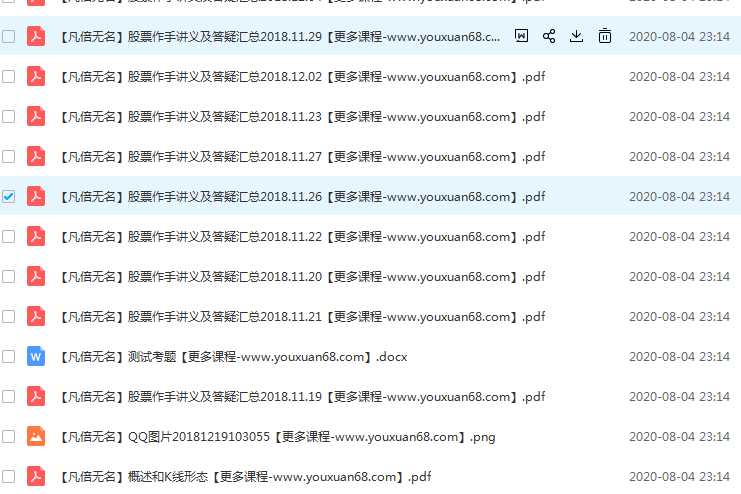Image resolution: width=741 pixels, height=494 pixels.
Task: Select checkbox for QQ图片20181219103055 png
Action: [9, 436]
